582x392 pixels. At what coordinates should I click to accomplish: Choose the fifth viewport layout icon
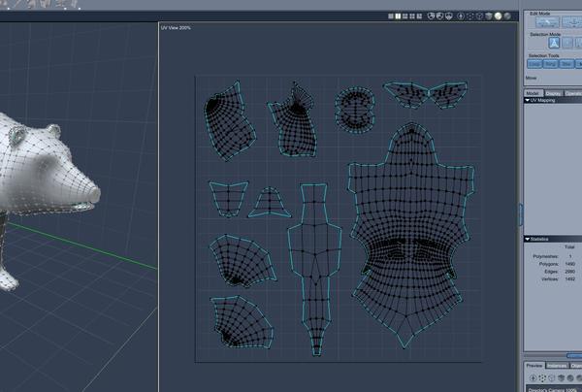(x=419, y=16)
